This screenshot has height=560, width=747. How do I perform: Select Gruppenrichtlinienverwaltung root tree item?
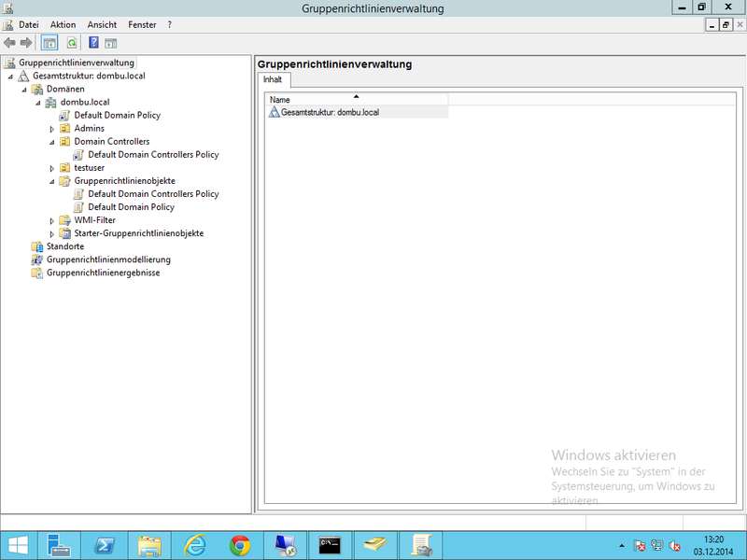pyautogui.click(x=77, y=63)
